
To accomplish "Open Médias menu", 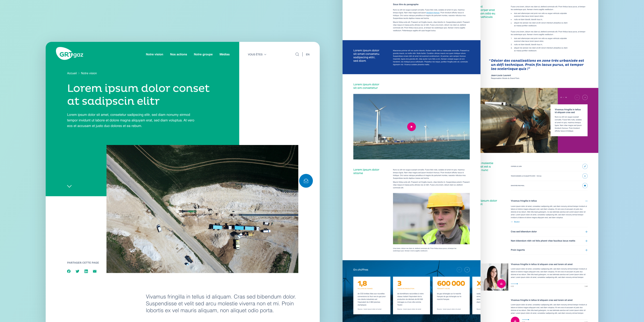I will click(x=224, y=54).
